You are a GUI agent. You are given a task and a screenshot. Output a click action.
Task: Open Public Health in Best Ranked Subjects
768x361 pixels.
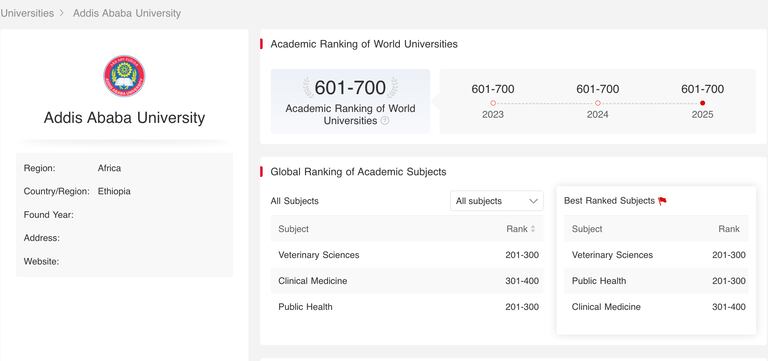tap(656, 281)
